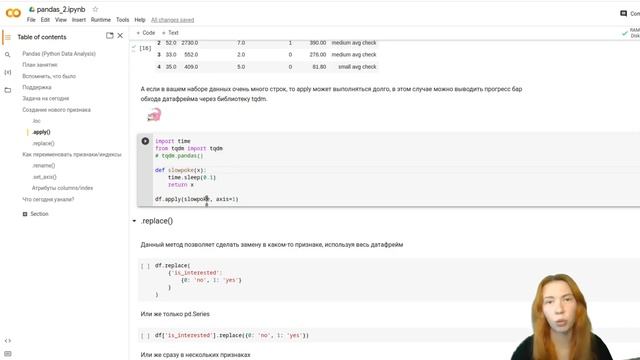Star the pandas_2.ipynb notebook
Viewport: 640px width, 360px height.
(95, 9)
